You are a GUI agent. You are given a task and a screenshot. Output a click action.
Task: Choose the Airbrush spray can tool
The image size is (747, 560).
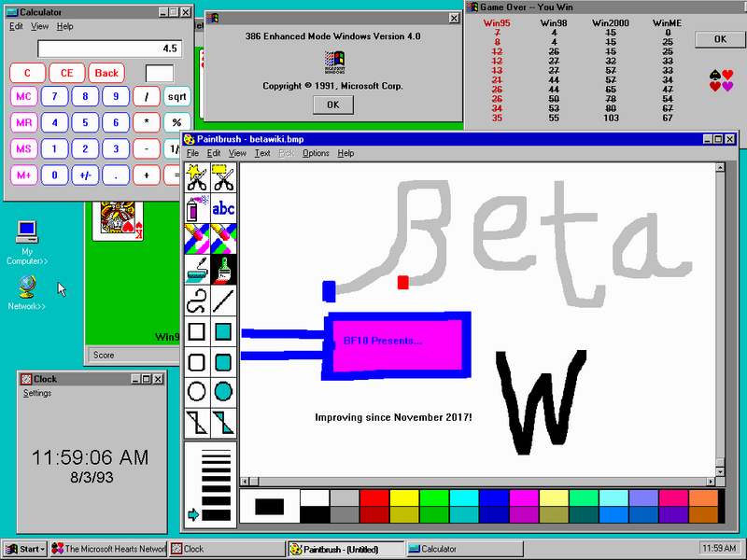(197, 208)
